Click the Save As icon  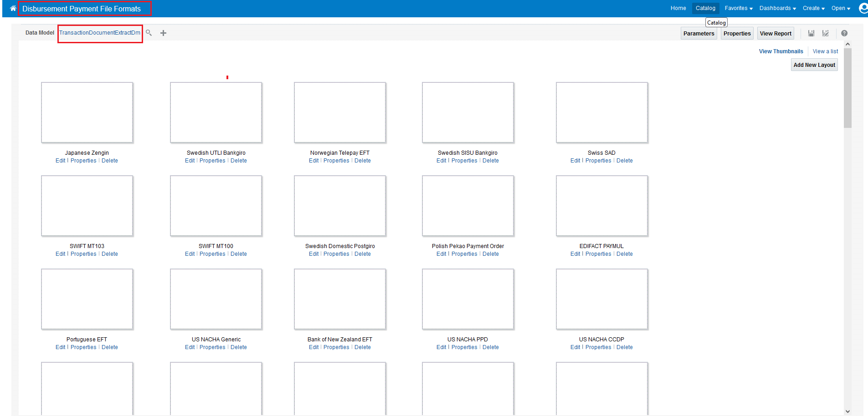[x=825, y=33]
